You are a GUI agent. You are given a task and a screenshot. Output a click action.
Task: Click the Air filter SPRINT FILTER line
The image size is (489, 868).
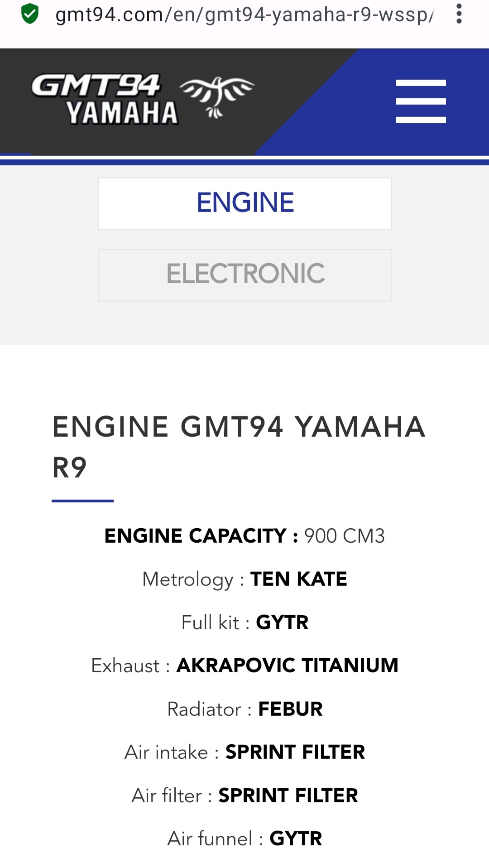(x=244, y=796)
